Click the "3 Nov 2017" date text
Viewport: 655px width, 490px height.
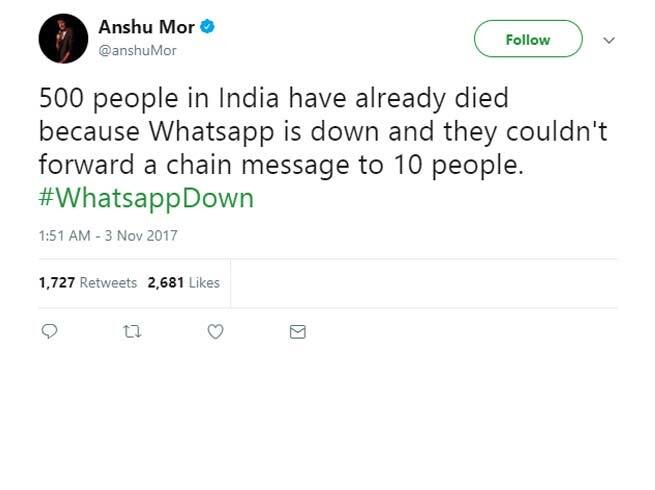143,236
